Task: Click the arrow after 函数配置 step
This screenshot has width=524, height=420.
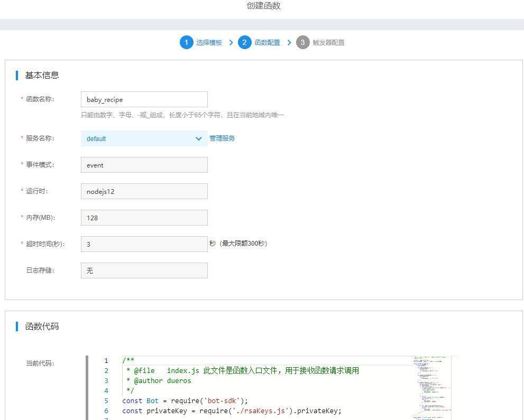Action: [x=289, y=42]
